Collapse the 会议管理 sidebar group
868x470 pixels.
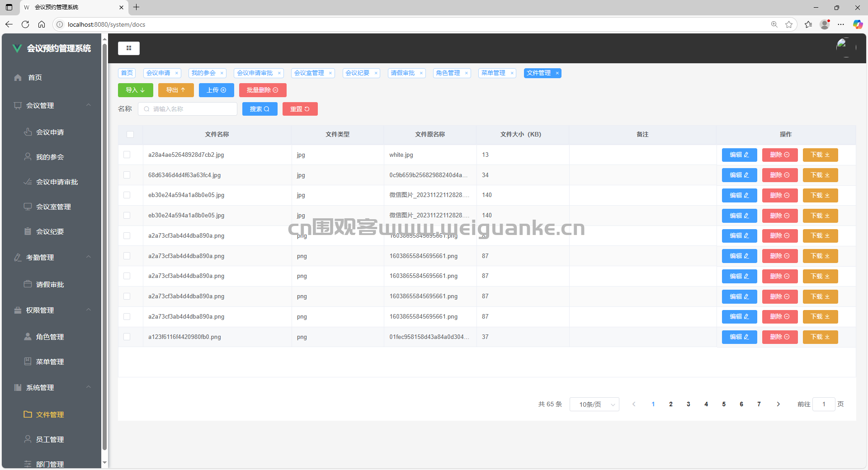pos(89,105)
